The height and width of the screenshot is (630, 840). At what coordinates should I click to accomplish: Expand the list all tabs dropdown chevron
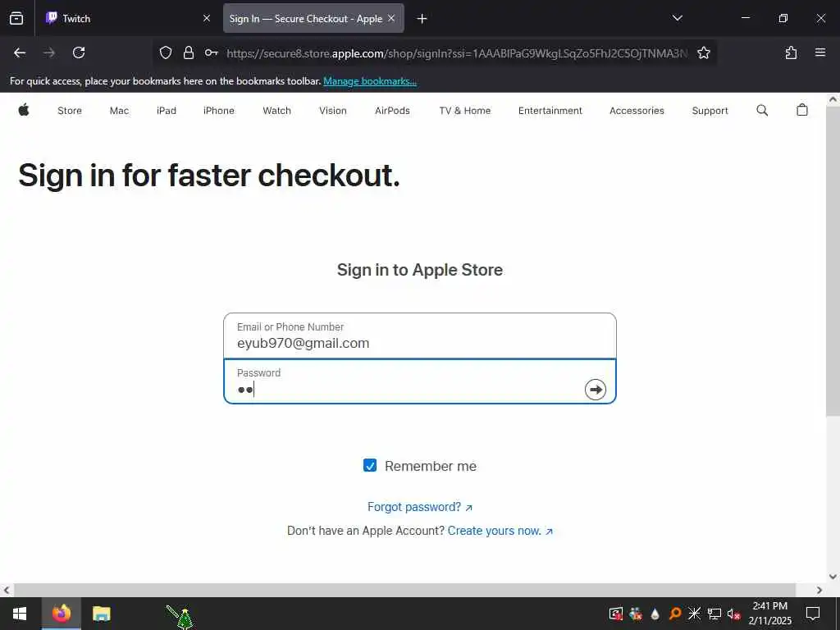(677, 18)
